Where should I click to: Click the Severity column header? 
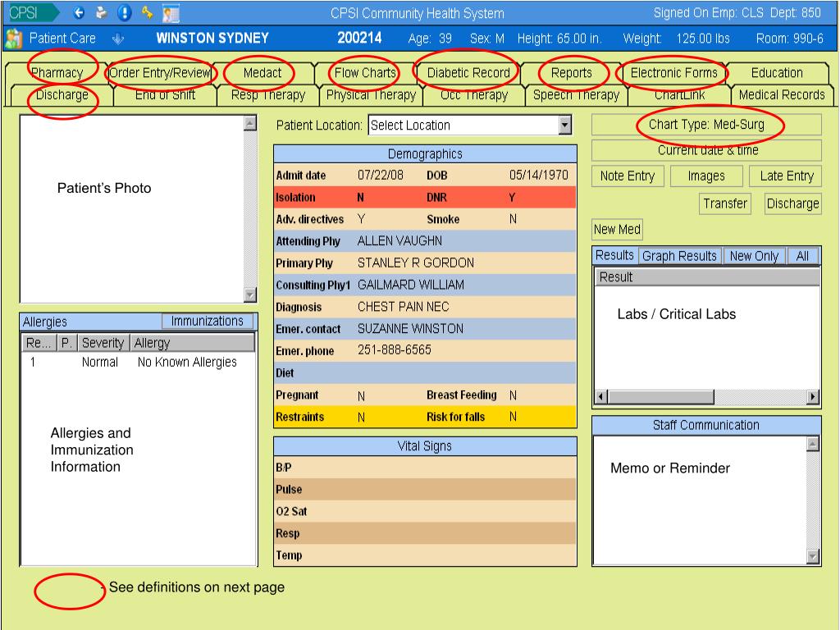pyautogui.click(x=103, y=343)
